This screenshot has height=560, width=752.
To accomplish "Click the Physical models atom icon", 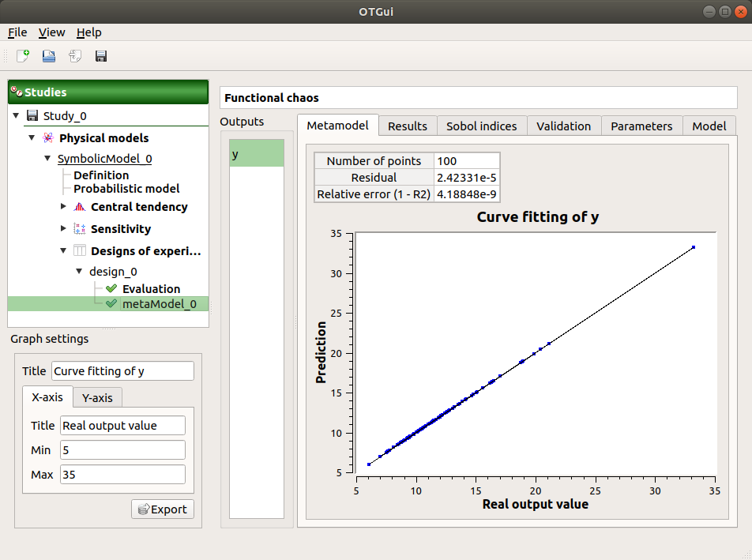I will (48, 137).
